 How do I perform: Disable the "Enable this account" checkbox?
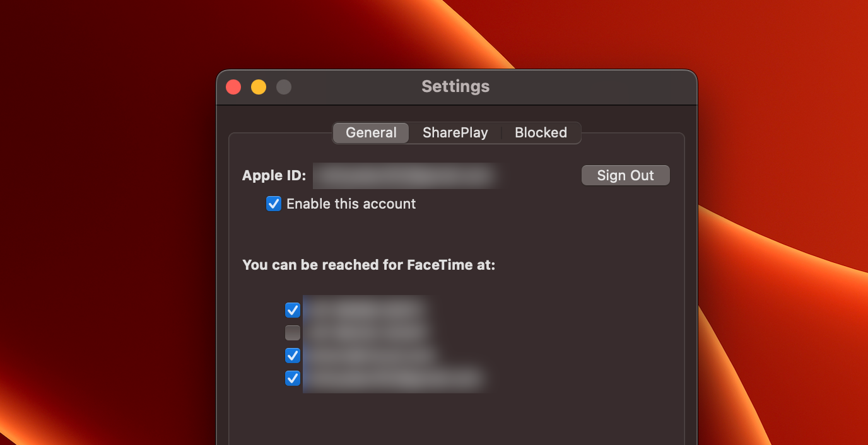point(273,204)
